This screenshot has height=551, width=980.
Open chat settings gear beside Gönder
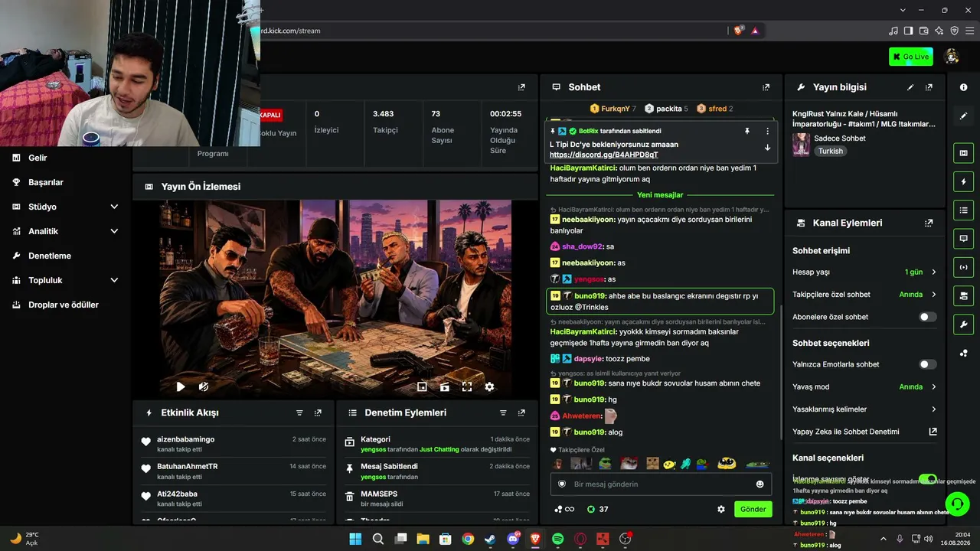pos(720,509)
